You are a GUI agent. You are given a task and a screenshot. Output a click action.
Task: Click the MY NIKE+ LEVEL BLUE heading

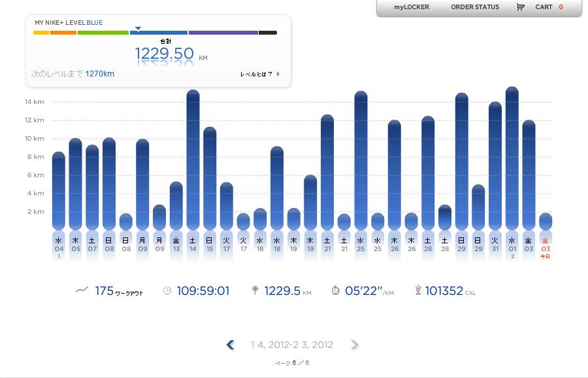pyautogui.click(x=69, y=22)
